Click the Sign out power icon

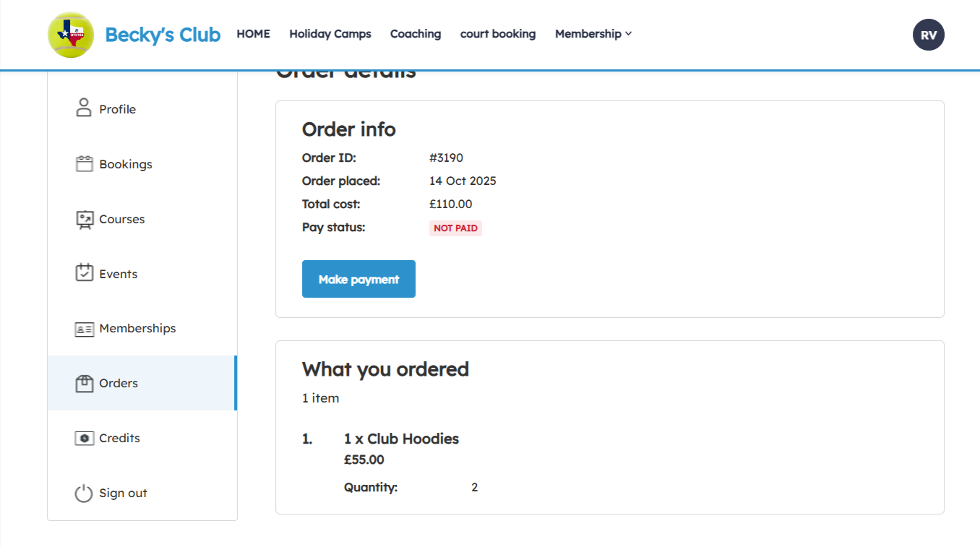point(85,493)
